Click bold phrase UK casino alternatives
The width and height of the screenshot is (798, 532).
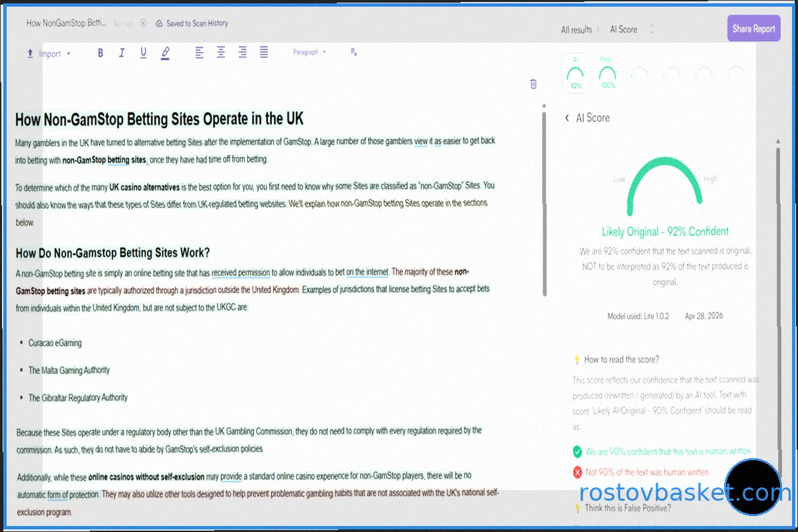pyautogui.click(x=144, y=187)
